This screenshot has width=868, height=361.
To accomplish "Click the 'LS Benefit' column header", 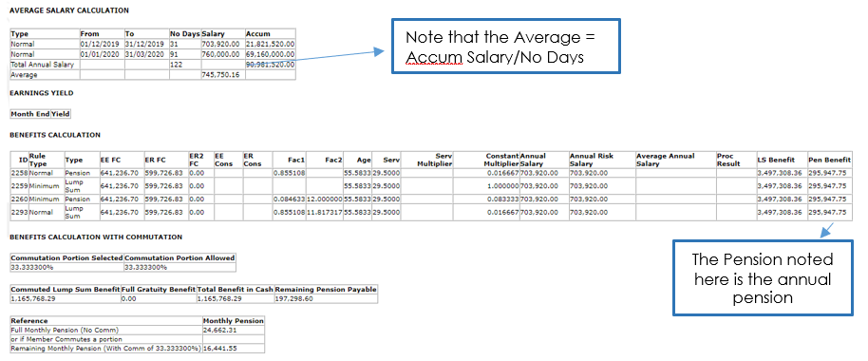I will click(x=775, y=160).
